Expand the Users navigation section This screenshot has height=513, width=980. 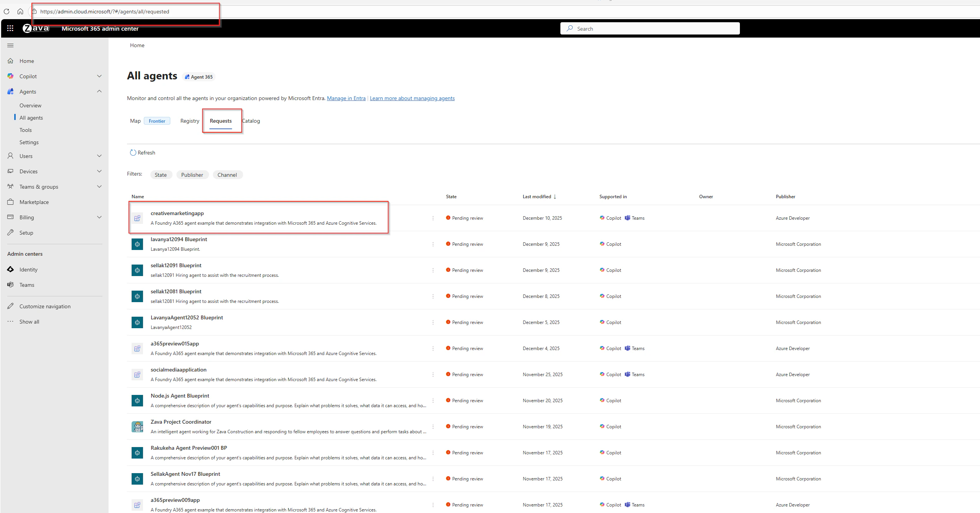[x=99, y=156]
